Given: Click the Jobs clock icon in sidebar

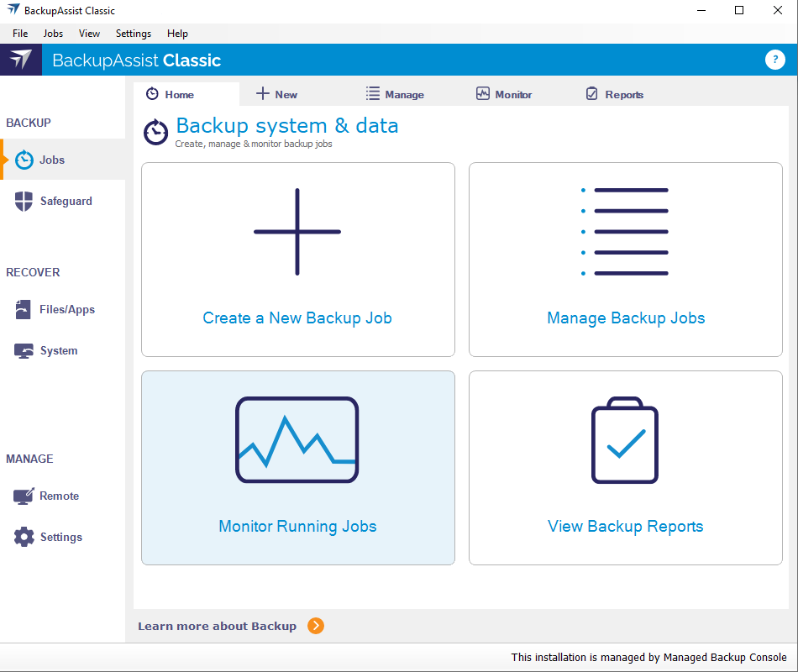Looking at the screenshot, I should point(24,160).
